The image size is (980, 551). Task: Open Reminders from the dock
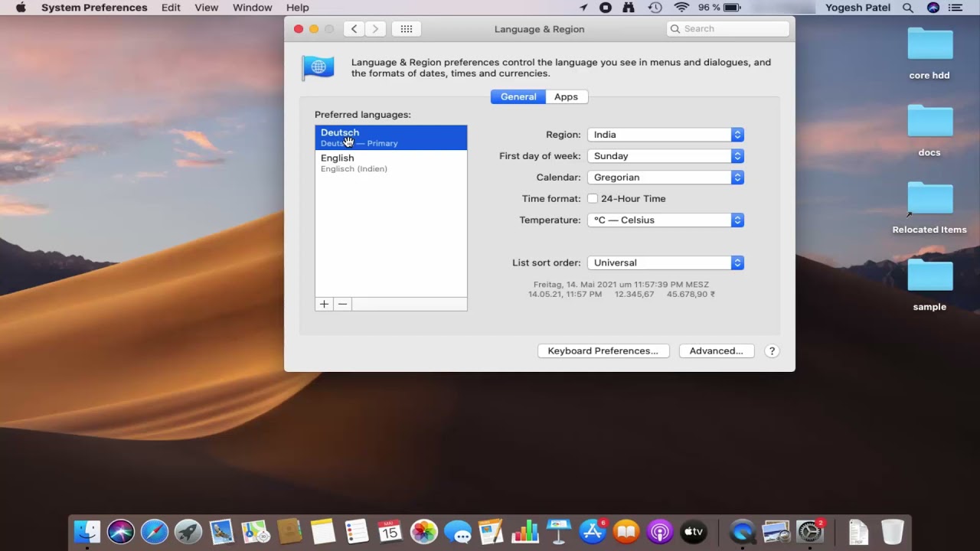tap(357, 531)
